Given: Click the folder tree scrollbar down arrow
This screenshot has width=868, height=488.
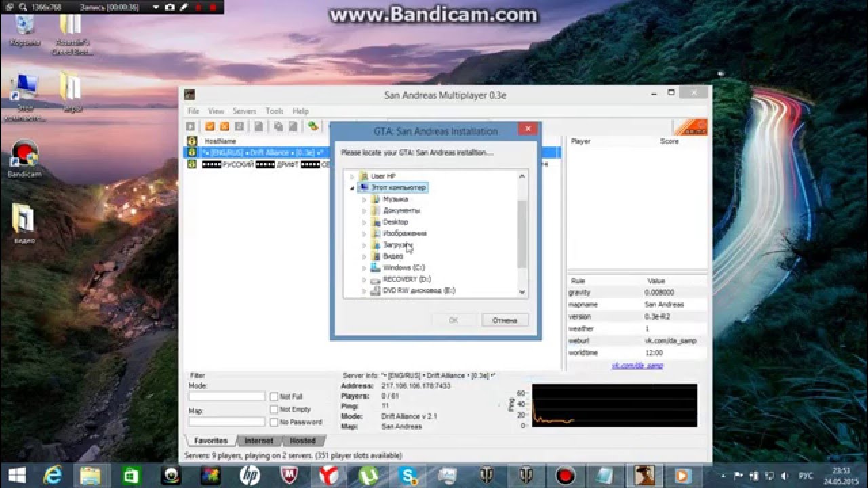Looking at the screenshot, I should pos(522,292).
